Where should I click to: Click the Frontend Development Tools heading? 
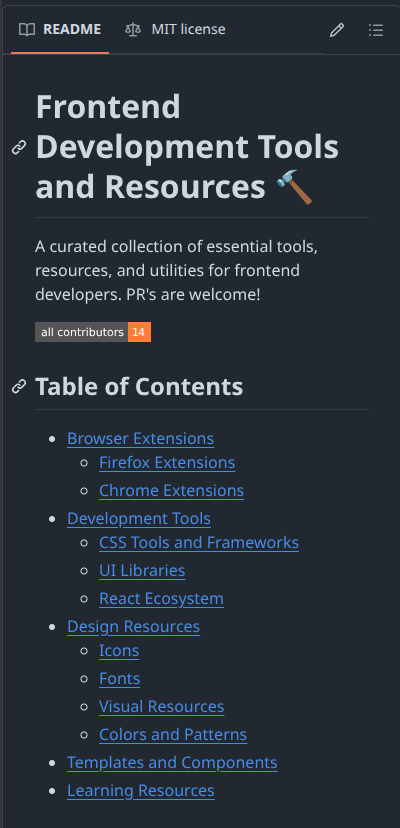[187, 147]
